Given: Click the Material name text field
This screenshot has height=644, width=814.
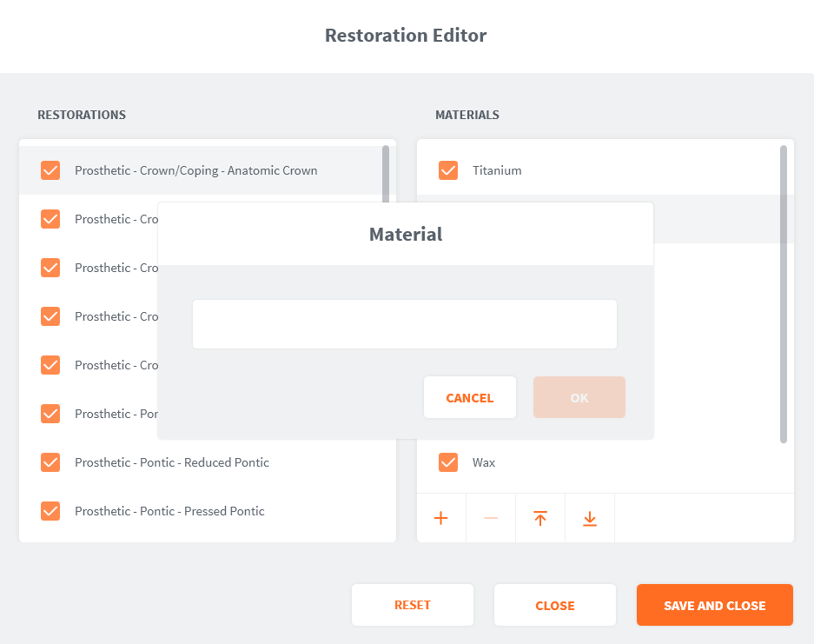Looking at the screenshot, I should click(x=405, y=324).
